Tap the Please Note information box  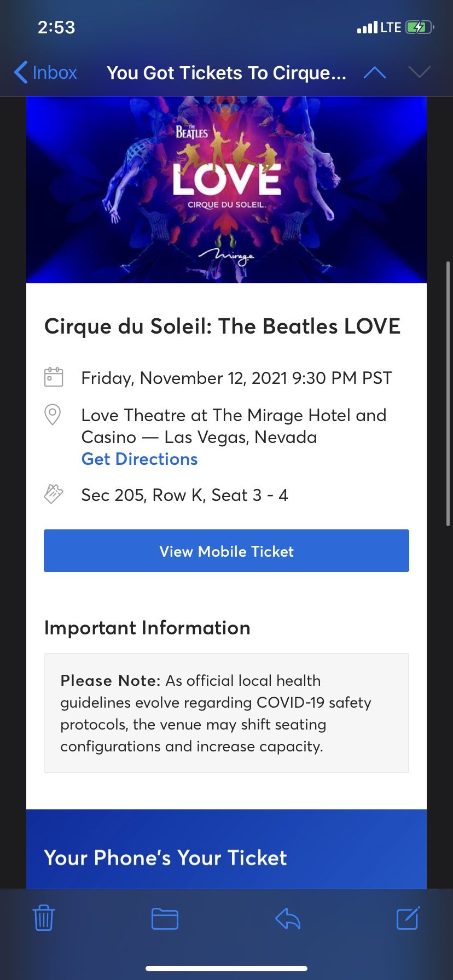click(226, 713)
